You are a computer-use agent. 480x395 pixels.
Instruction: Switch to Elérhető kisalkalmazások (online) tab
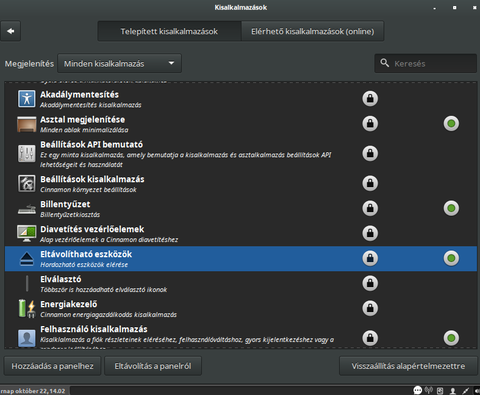(x=313, y=31)
